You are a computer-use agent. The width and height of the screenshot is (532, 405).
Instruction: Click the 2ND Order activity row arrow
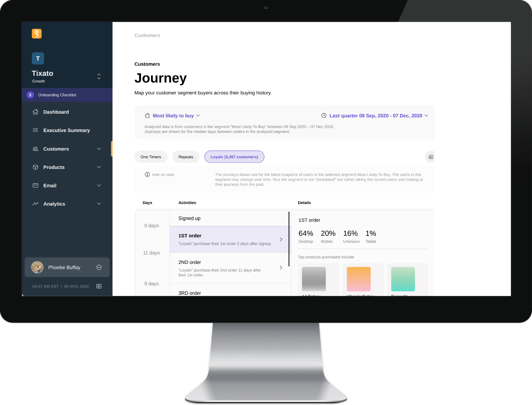point(281,268)
